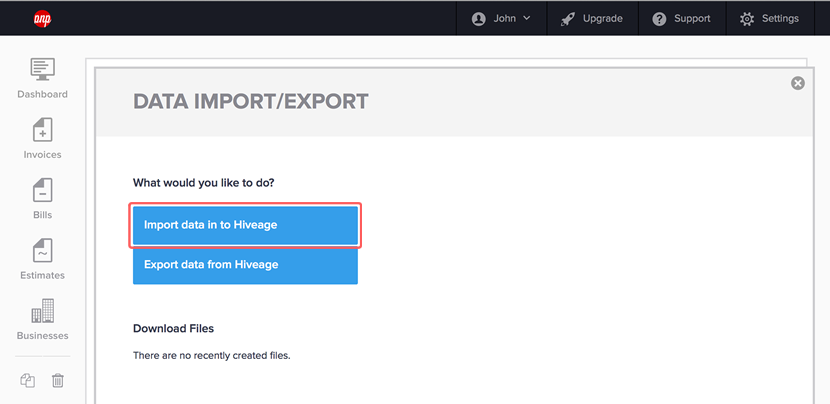This screenshot has width=830, height=404.
Task: Close the Data Import/Export dialog
Action: coord(798,83)
